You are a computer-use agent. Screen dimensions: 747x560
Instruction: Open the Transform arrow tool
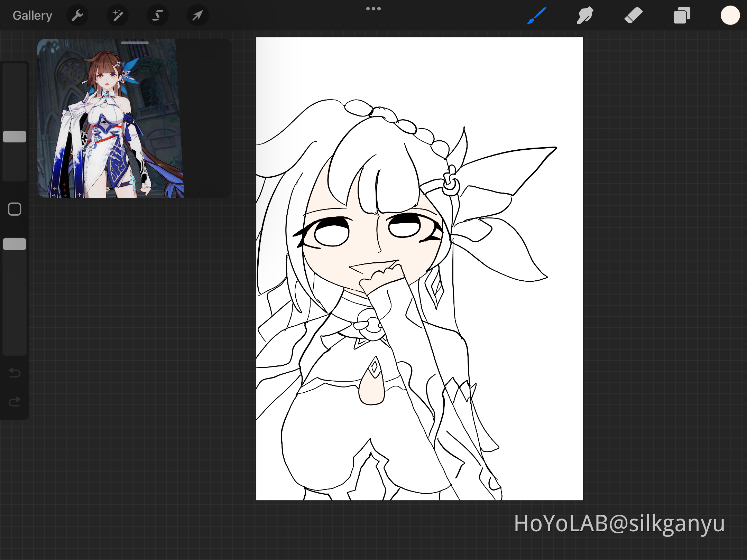tap(197, 15)
